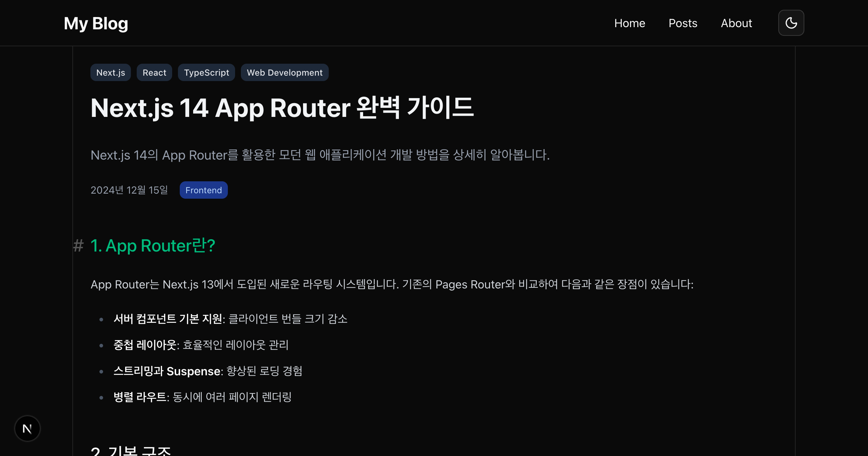Screen dimensions: 868x456
Task: Click the '1. App Router란?' heading link
Action: [153, 245]
